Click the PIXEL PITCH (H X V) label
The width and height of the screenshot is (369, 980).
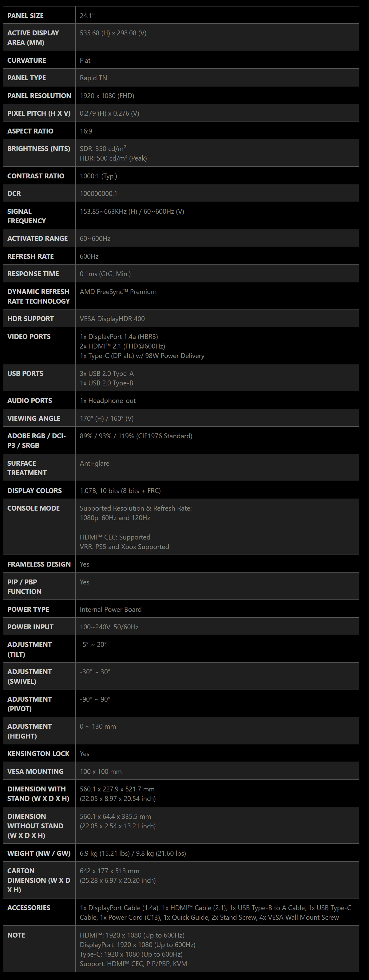39,114
